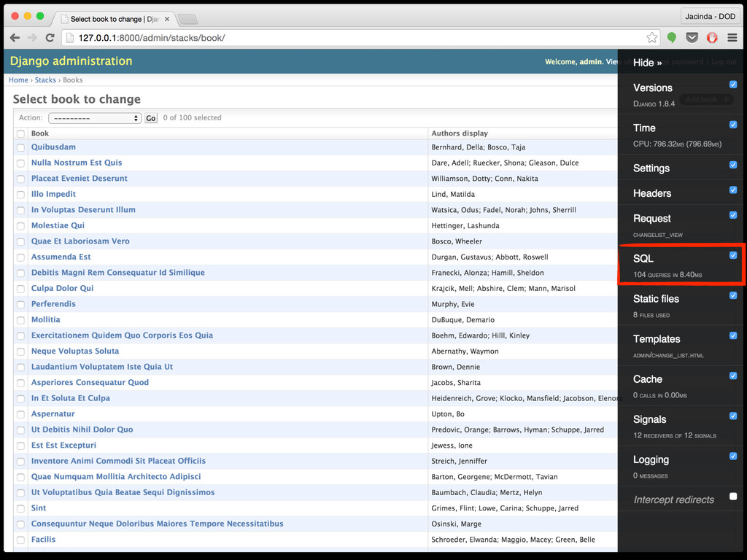The height and width of the screenshot is (560, 747).
Task: Open the book Neque Voluptas Soluta
Action: [x=75, y=351]
